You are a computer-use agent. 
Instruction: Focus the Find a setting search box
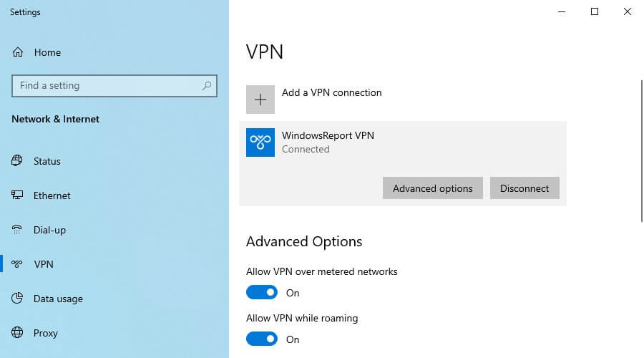pyautogui.click(x=114, y=85)
